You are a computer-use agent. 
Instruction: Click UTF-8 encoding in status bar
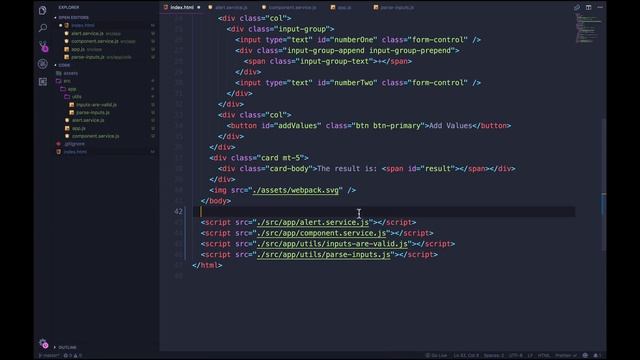click(516, 356)
